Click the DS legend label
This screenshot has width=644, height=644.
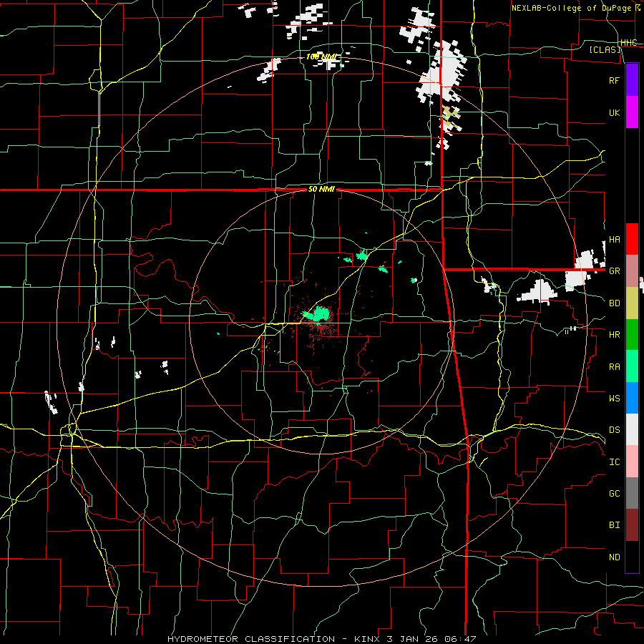click(614, 430)
